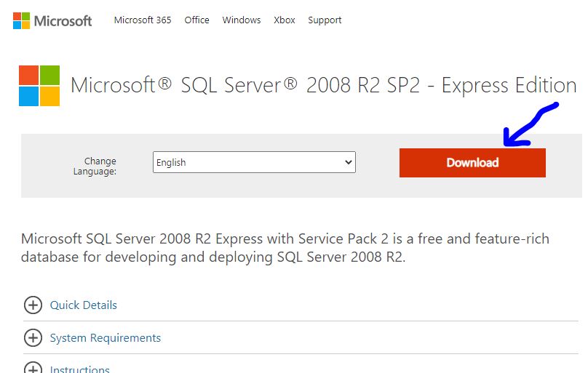Open the Microsoft 365 navigation item
The image size is (588, 373).
click(x=143, y=20)
